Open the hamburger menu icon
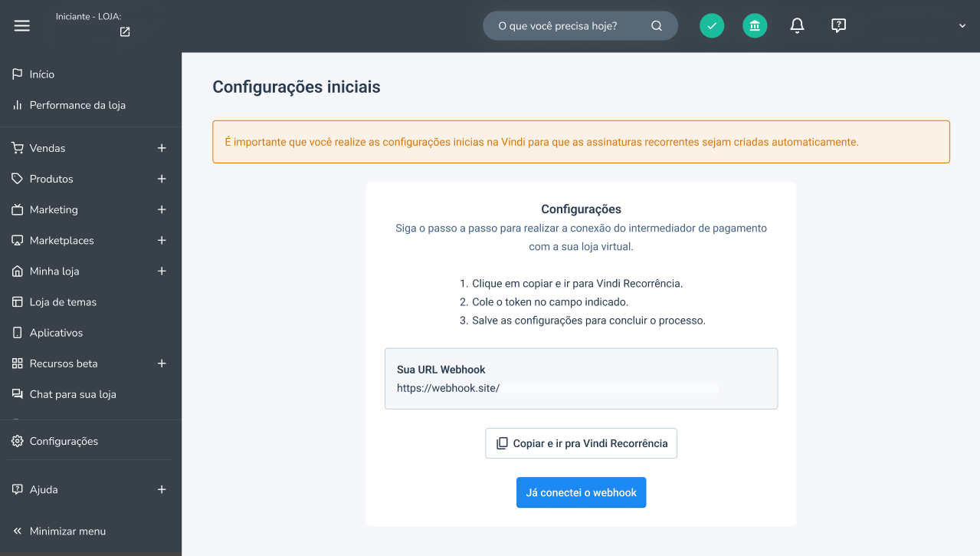This screenshot has width=980, height=556. (x=22, y=25)
